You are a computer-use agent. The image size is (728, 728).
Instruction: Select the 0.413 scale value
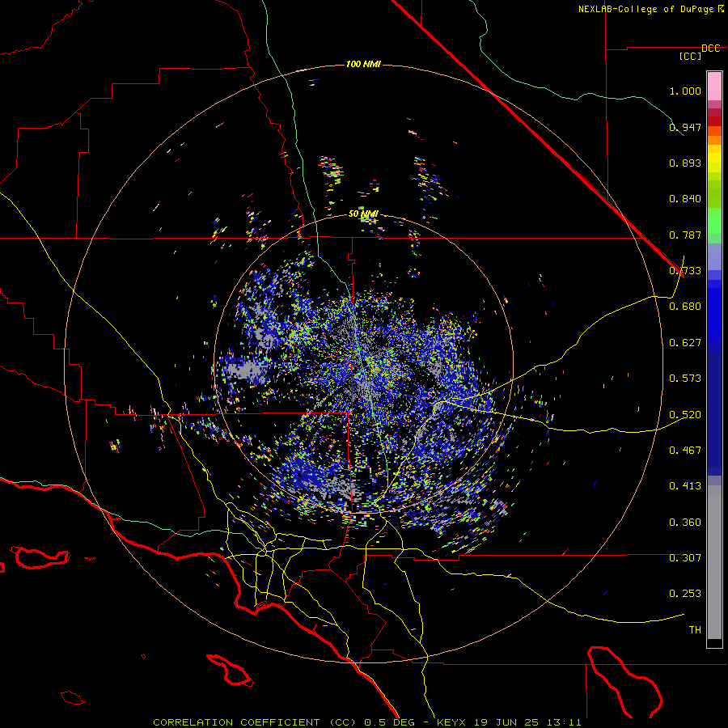685,486
